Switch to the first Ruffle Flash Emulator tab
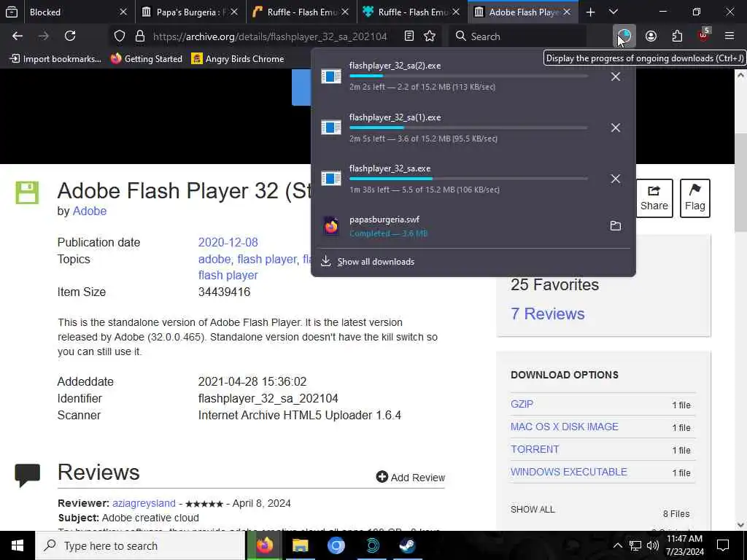The width and height of the screenshot is (747, 560). [x=301, y=12]
